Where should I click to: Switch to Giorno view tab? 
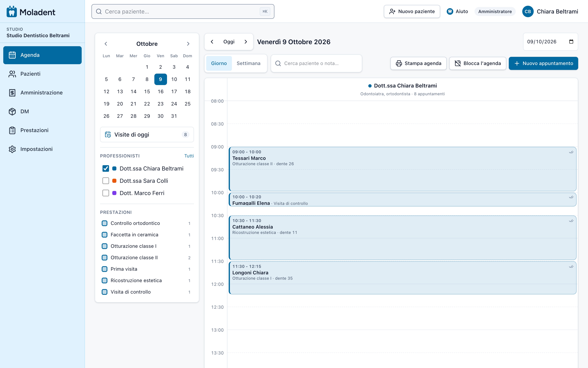[x=219, y=63]
